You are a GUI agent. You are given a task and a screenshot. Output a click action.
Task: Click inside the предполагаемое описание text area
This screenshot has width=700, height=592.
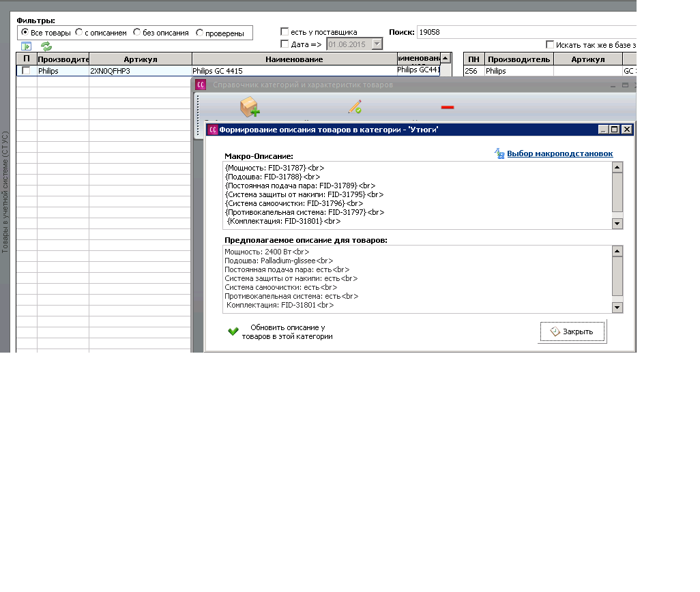417,279
